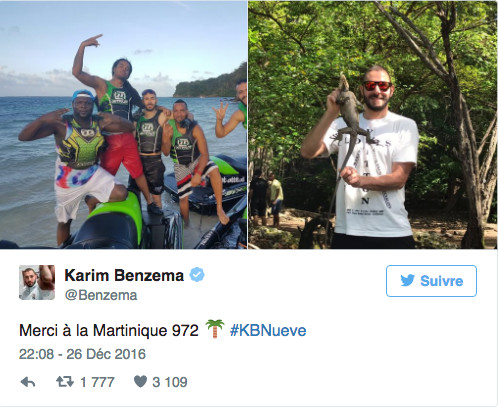Click the palm tree emoji in the tweet
Viewport: 499px width, 407px height.
point(215,329)
